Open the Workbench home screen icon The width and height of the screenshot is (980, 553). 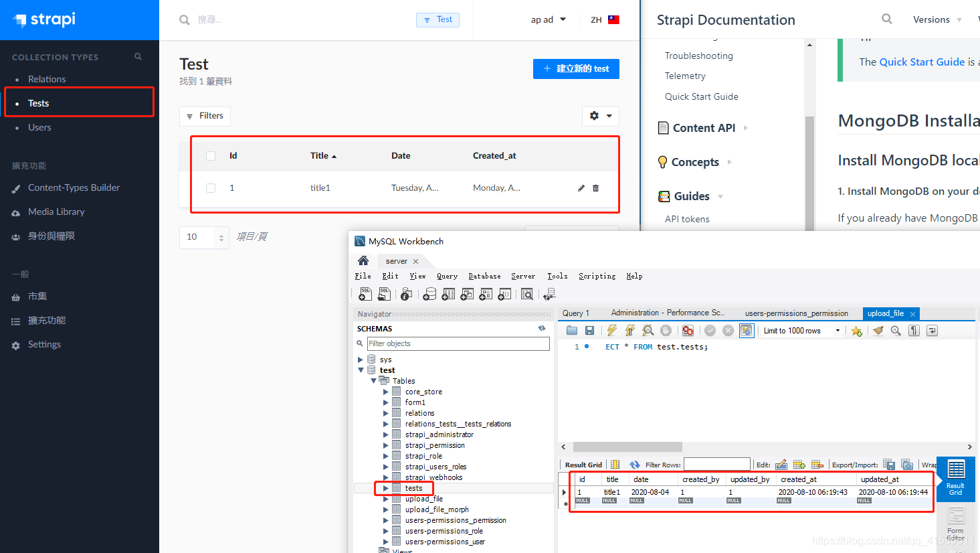(363, 260)
